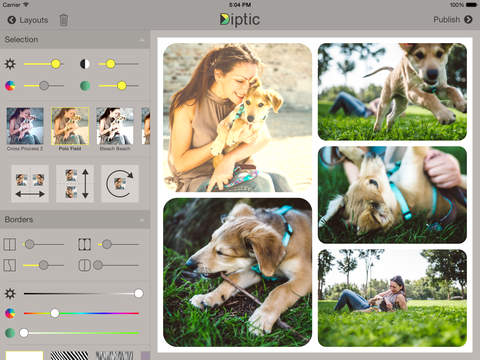The width and height of the screenshot is (480, 360).
Task: Click the border saturation green circle icon
Action: [10, 333]
